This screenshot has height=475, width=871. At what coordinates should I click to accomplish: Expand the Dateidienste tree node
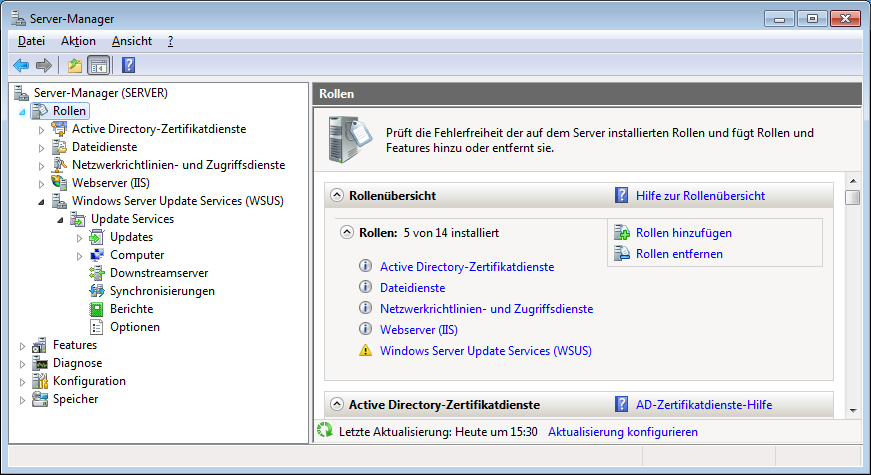pos(42,148)
